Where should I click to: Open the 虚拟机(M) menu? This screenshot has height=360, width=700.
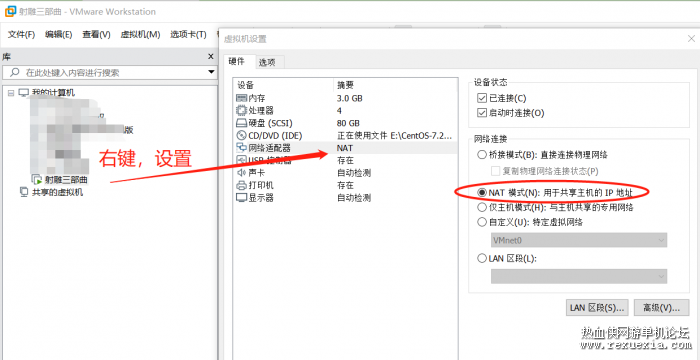pyautogui.click(x=140, y=34)
